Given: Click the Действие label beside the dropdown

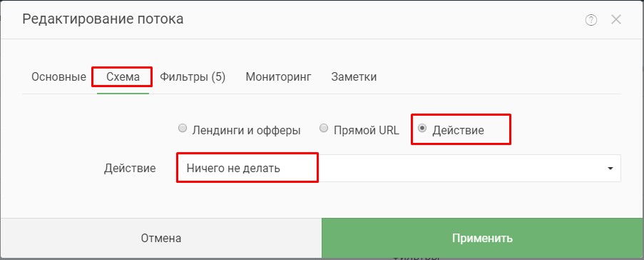Looking at the screenshot, I should pos(130,169).
